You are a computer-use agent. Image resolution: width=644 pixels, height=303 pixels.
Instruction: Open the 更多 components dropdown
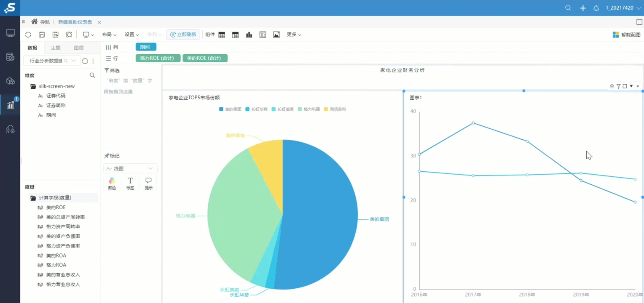294,35
